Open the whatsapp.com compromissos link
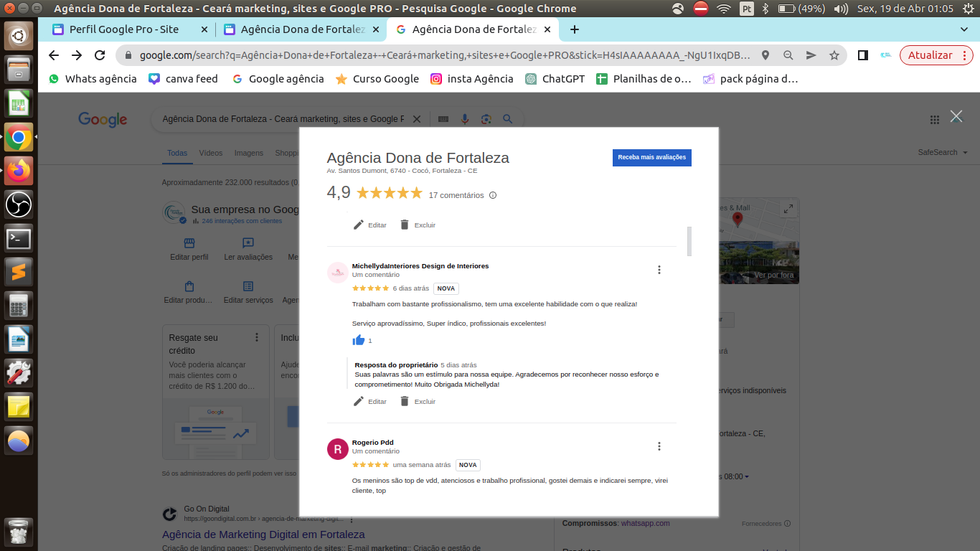 (x=646, y=523)
